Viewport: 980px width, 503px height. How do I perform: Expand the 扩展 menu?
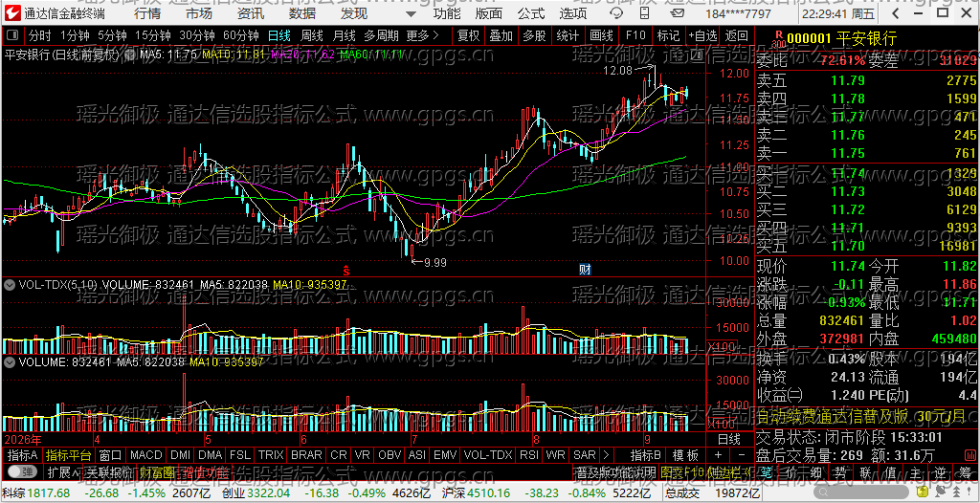[x=65, y=471]
